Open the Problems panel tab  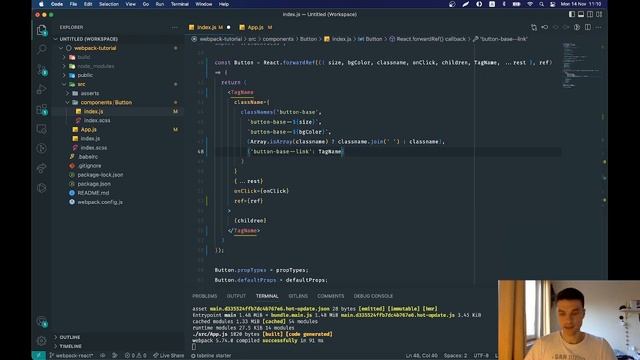tap(204, 296)
